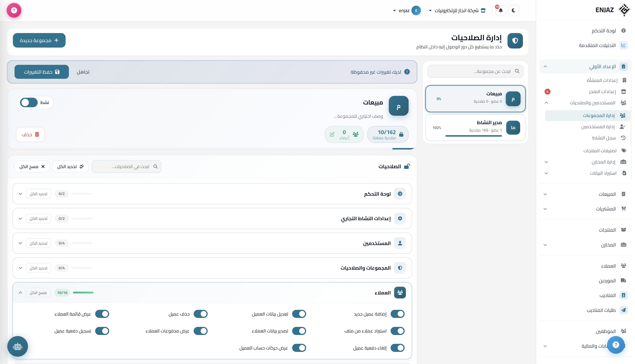Click the المناديب badge icon
The height and width of the screenshot is (364, 635).
coord(623,295)
